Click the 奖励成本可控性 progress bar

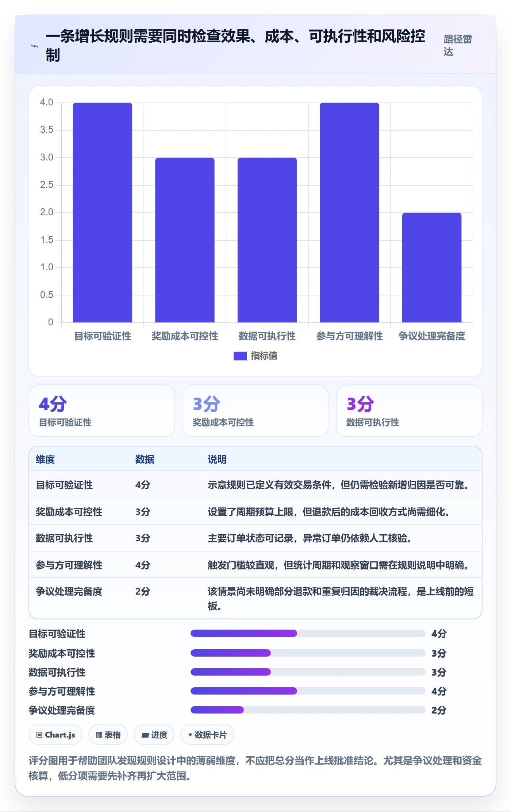tap(308, 653)
